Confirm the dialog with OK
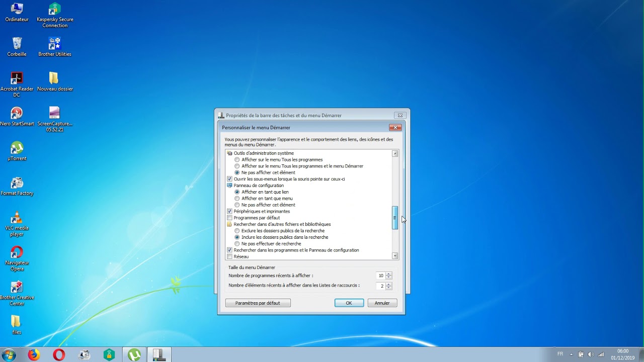 [x=349, y=303]
